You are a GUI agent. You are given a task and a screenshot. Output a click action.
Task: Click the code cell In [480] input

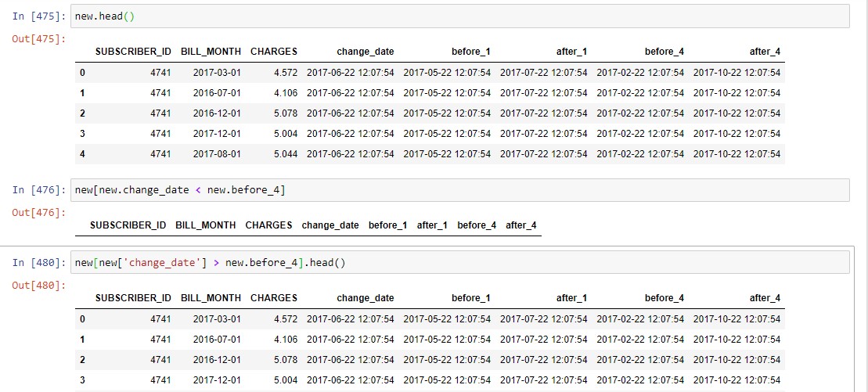point(460,262)
